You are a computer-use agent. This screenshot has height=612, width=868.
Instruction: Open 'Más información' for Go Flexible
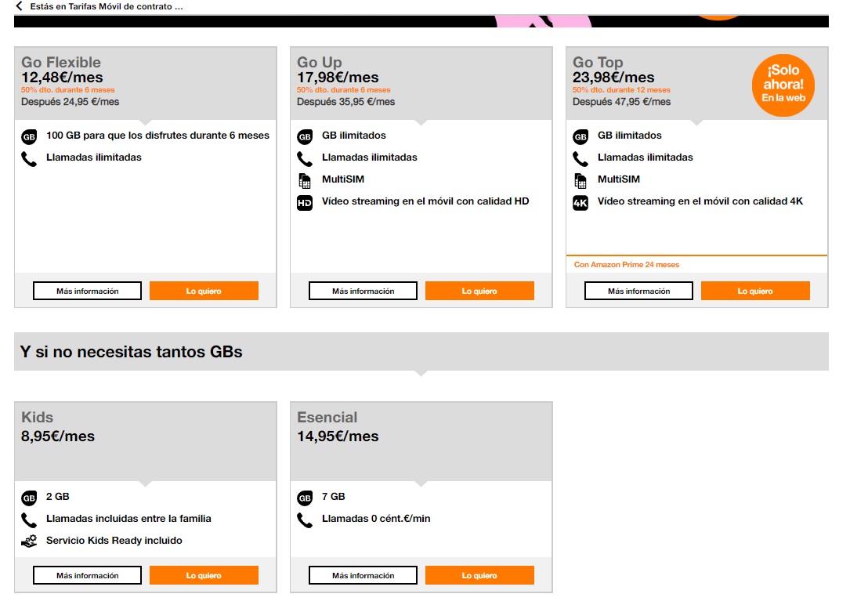point(88,291)
